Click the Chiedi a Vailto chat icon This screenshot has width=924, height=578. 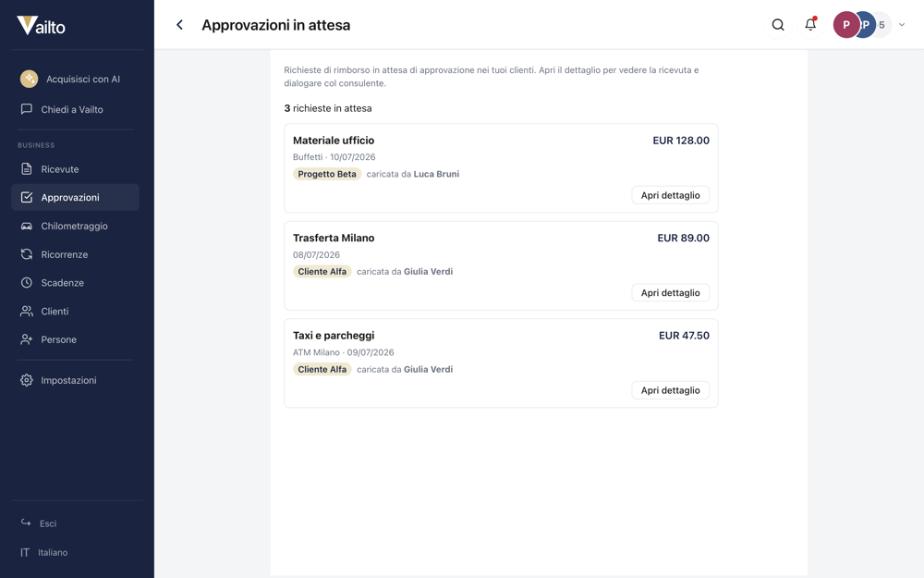click(x=27, y=109)
